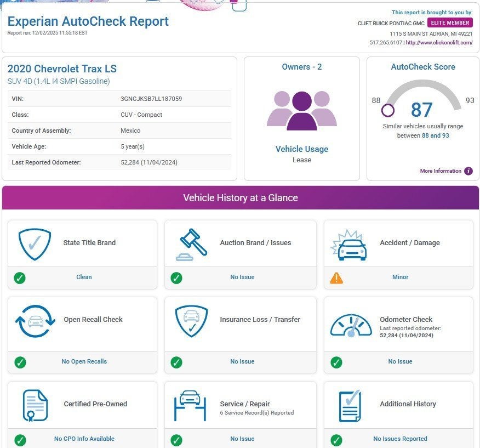Click the ELITE MEMBER badge
Viewport: 480px width, 448px height.
(450, 23)
